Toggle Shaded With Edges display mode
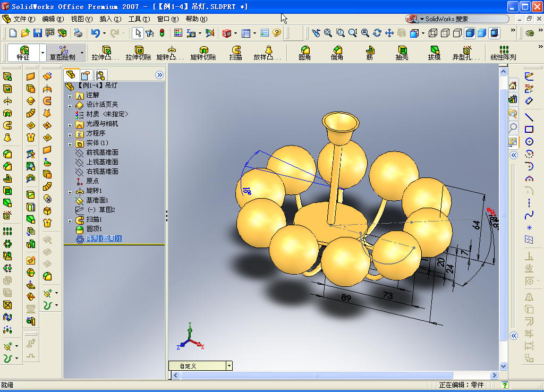 [x=470, y=33]
